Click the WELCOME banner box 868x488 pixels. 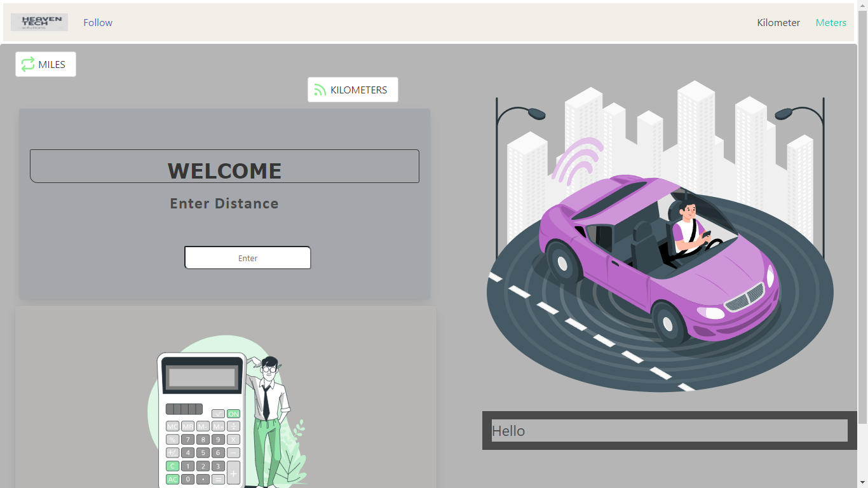pos(224,166)
